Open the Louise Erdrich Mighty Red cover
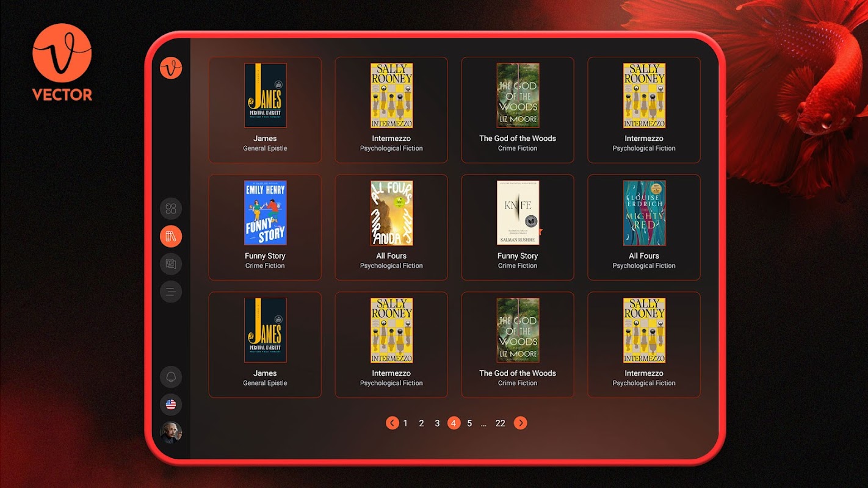 (645, 213)
